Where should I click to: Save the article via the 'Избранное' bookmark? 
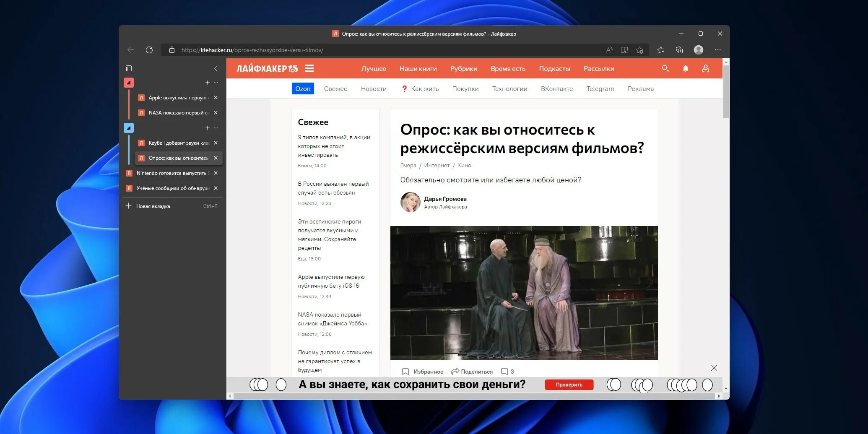point(422,372)
